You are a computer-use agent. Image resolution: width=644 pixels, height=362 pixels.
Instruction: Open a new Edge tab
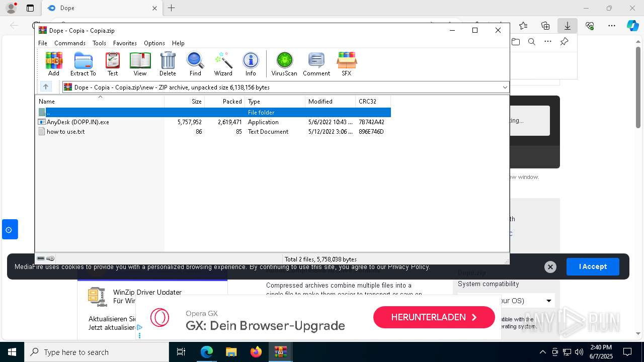point(172,8)
